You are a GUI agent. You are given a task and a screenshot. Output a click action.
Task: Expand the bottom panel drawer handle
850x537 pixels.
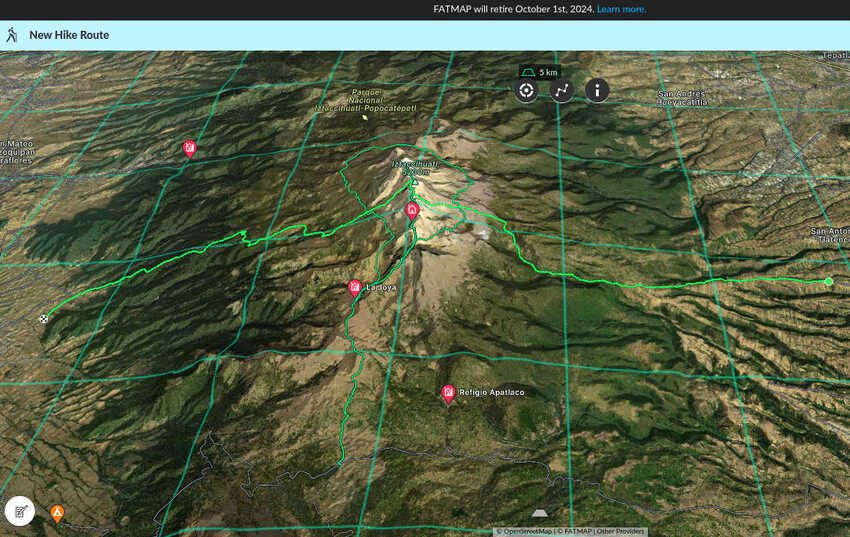tap(540, 513)
